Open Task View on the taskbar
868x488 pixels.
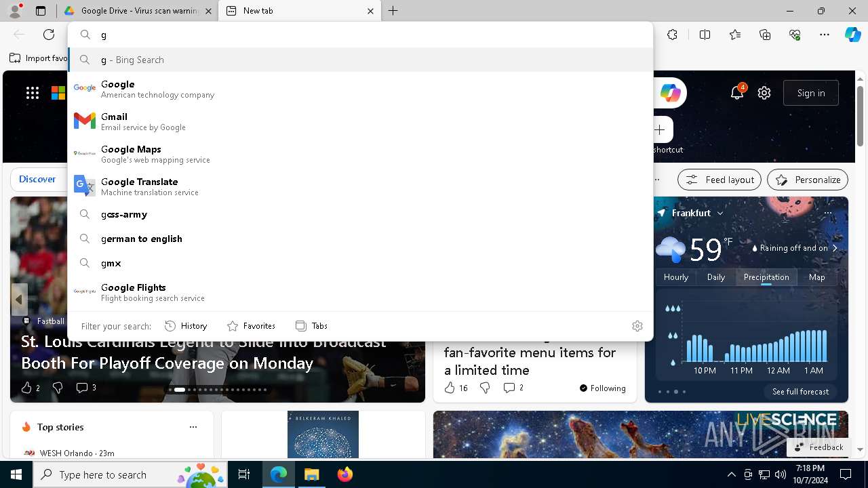244,474
